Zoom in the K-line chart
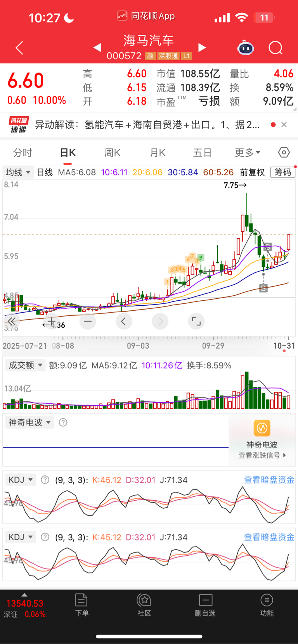The height and width of the screenshot is (644, 298). (51, 321)
